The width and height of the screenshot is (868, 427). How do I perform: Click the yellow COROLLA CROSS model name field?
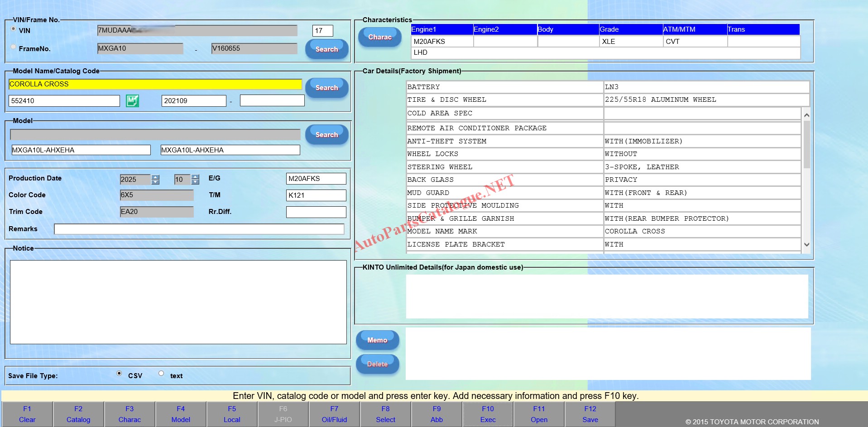coord(155,84)
